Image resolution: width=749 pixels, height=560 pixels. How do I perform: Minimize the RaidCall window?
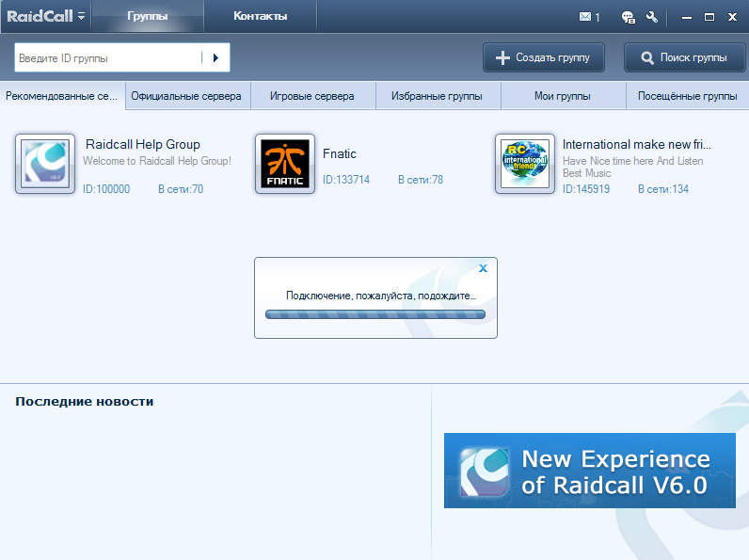(x=686, y=17)
